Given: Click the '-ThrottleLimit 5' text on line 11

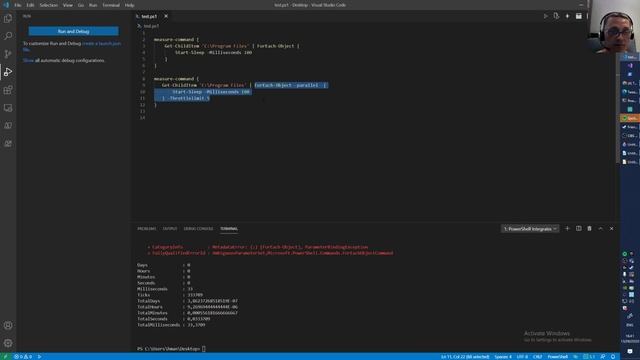Looking at the screenshot, I should (189, 98).
